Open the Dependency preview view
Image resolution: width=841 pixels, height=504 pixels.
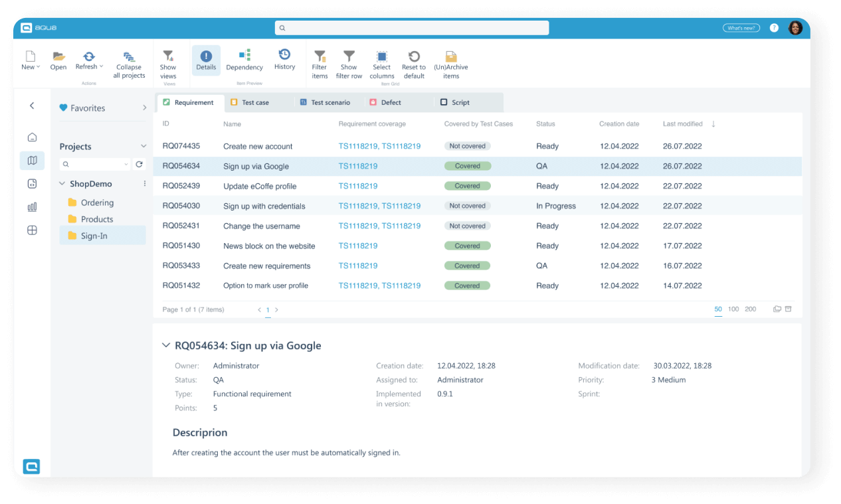[244, 56]
